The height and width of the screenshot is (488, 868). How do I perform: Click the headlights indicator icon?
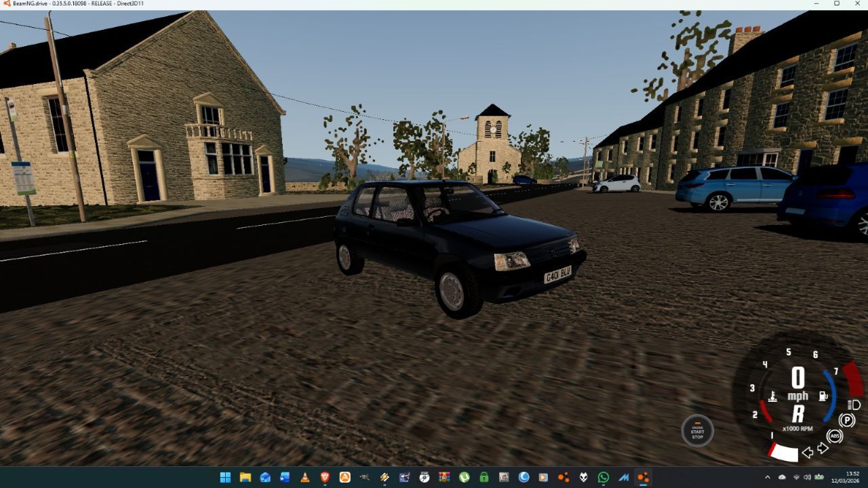point(854,405)
